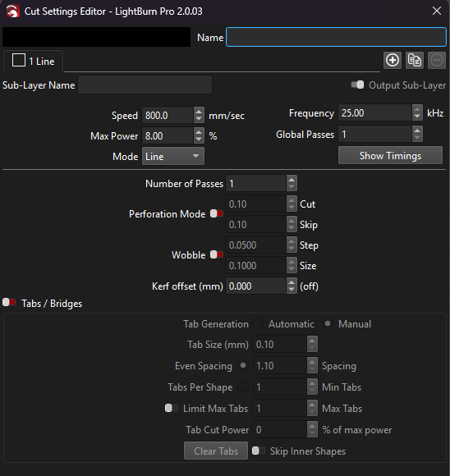Enable the Wobble toggle
The width and height of the screenshot is (450, 476).
coord(217,254)
